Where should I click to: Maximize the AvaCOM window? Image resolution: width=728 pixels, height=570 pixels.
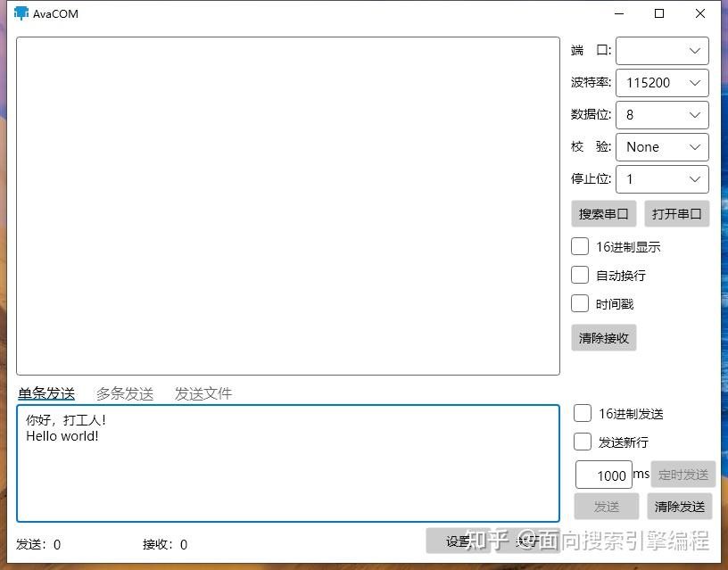[658, 13]
